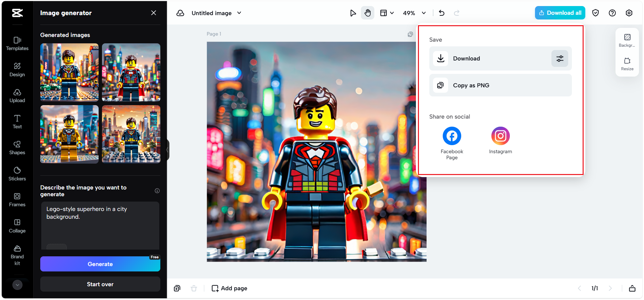
Task: Click the Facebook Page share icon
Action: [451, 136]
